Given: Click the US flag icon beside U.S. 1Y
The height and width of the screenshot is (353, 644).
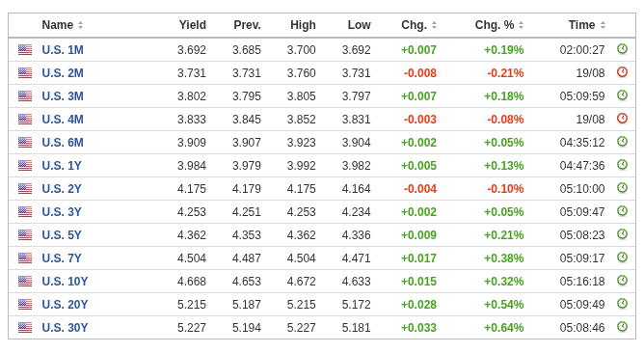Looking at the screenshot, I should coord(25,165).
